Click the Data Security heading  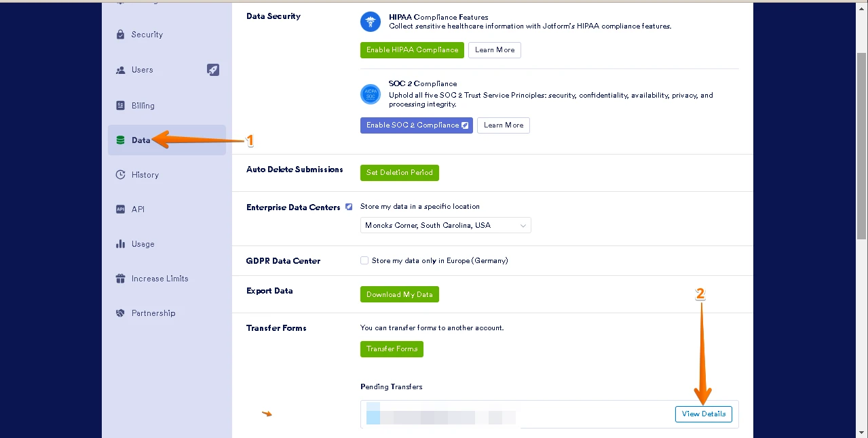click(x=273, y=16)
